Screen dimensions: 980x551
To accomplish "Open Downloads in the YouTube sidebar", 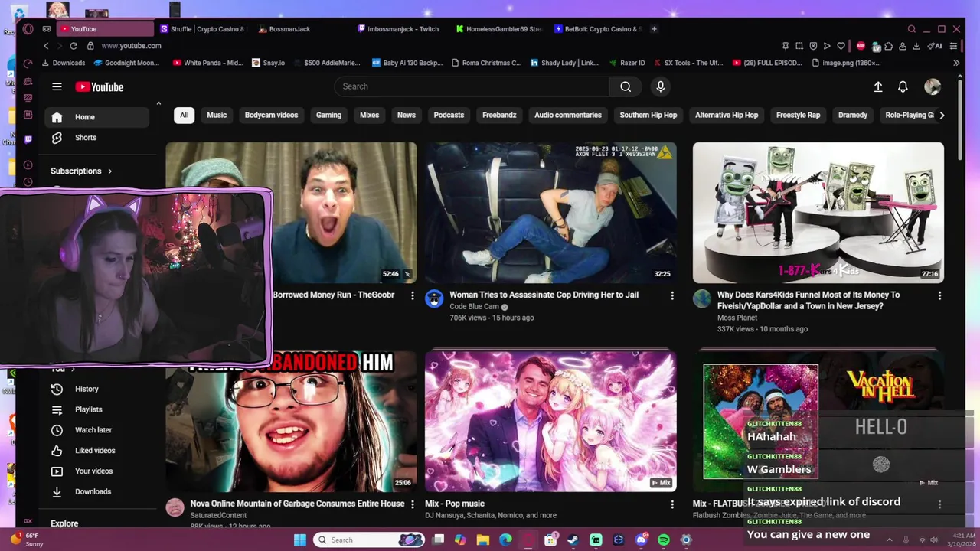I will pos(96,491).
